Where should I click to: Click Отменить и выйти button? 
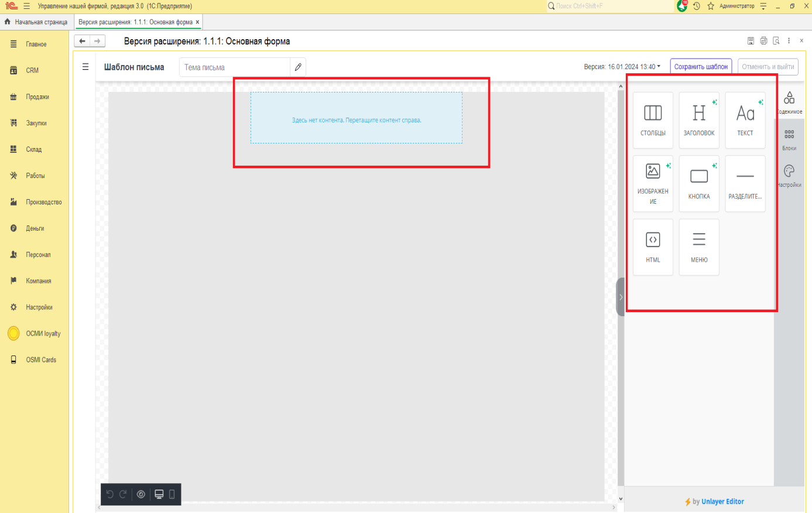pyautogui.click(x=768, y=67)
